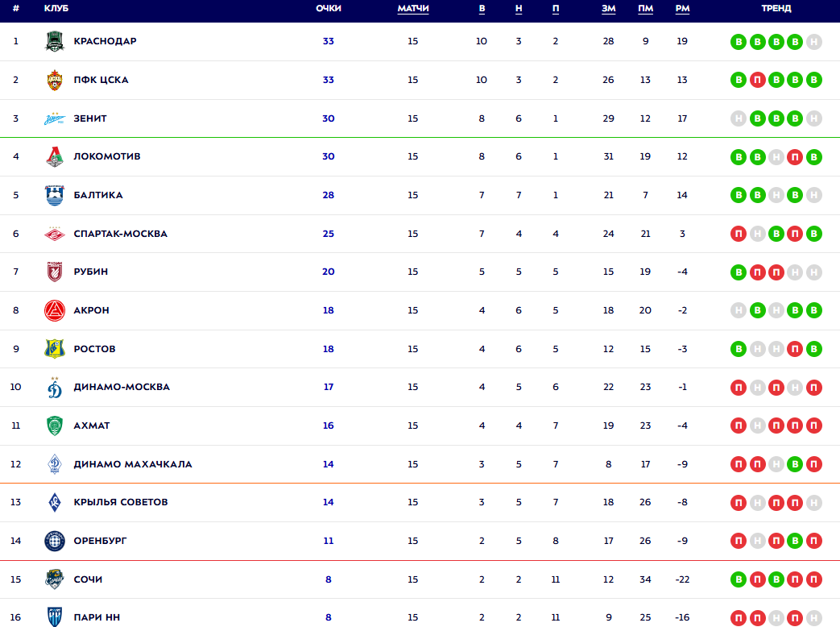The height and width of the screenshot is (627, 840).
Task: Open the Балтика team name link
Action: coord(97,195)
